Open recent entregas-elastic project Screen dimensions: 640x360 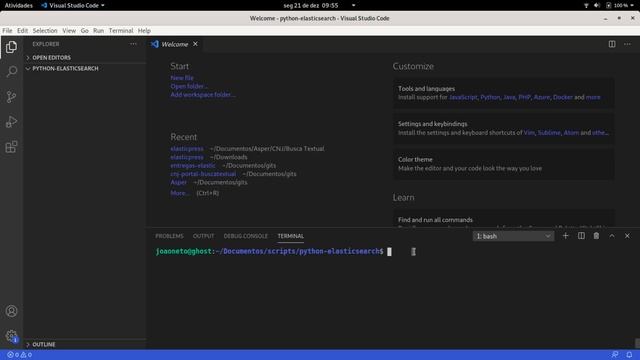coord(193,165)
